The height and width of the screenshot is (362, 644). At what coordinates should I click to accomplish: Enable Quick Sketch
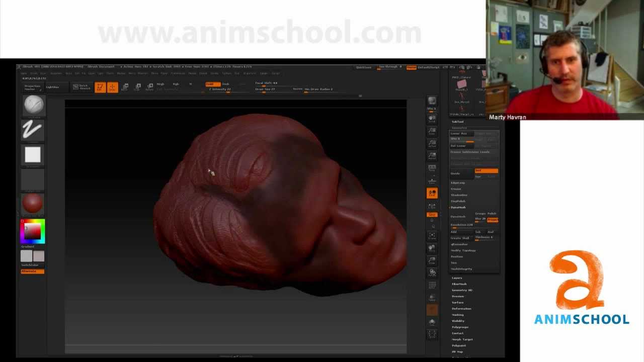[x=82, y=87]
